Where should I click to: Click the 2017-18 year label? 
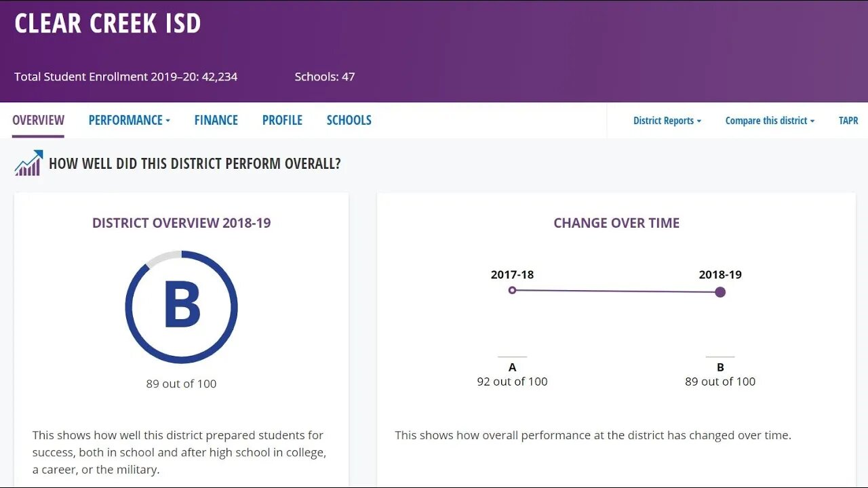[512, 274]
